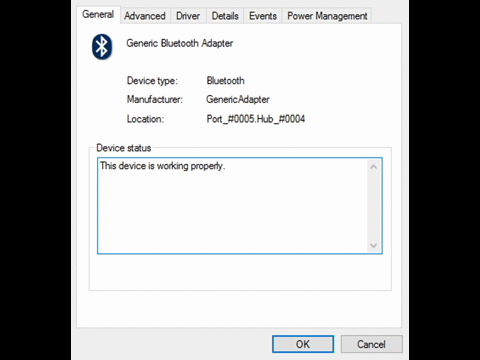Switch to the General tab
The image size is (480, 360).
click(98, 15)
